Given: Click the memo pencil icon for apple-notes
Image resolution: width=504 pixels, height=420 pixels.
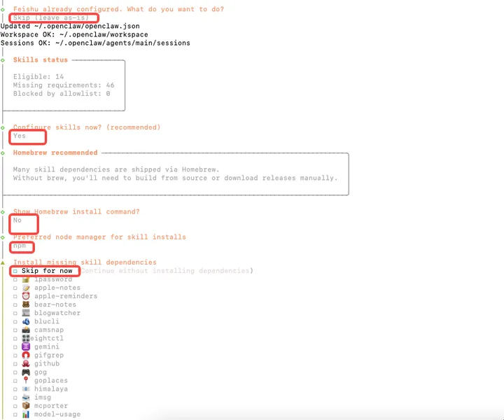Looking at the screenshot, I should click(x=26, y=288).
